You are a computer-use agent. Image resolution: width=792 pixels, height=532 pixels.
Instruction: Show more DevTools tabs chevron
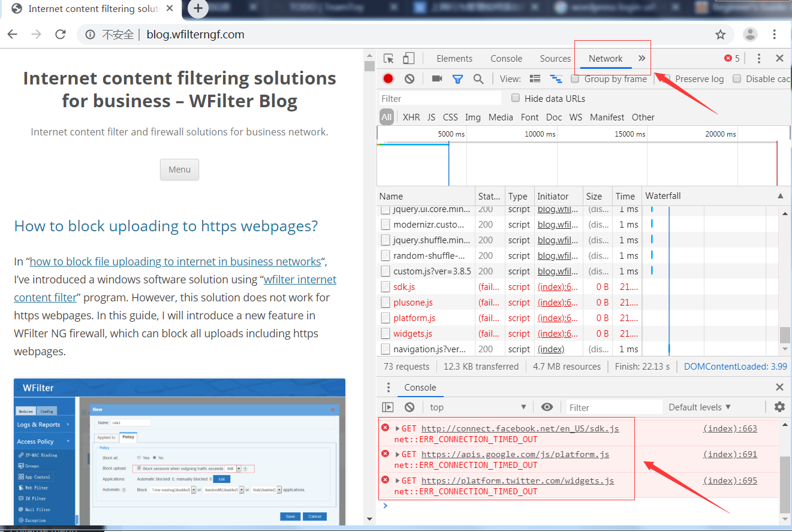tap(642, 58)
